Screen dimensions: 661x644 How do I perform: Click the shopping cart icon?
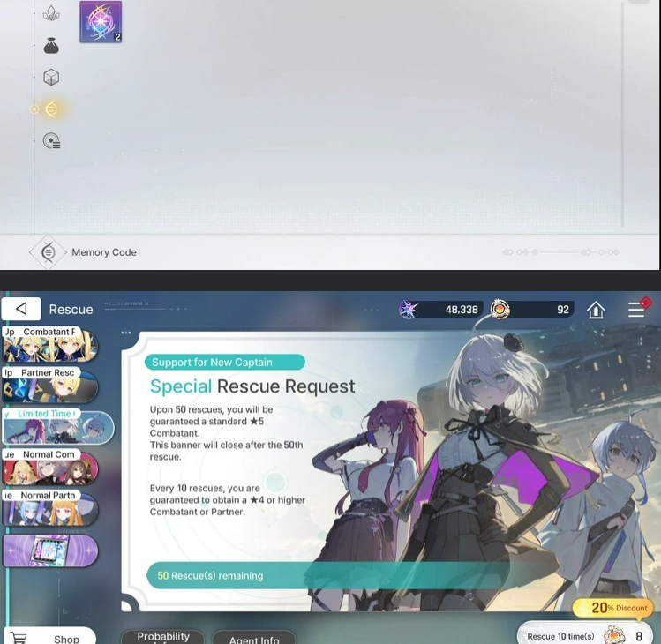pyautogui.click(x=19, y=638)
